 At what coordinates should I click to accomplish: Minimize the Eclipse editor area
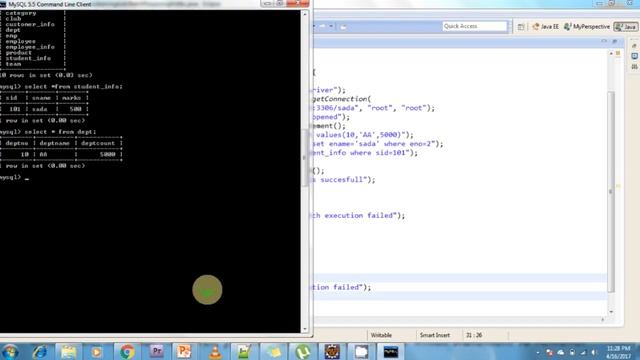[604, 41]
